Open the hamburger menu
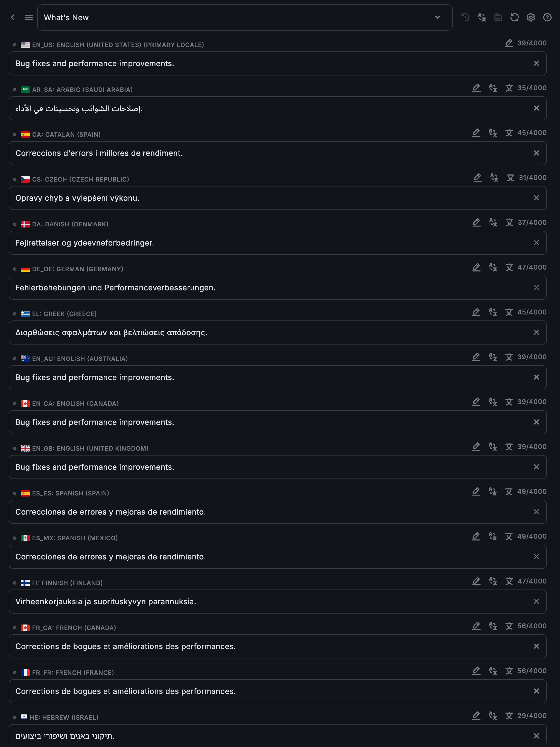This screenshot has width=560, height=747. [29, 17]
